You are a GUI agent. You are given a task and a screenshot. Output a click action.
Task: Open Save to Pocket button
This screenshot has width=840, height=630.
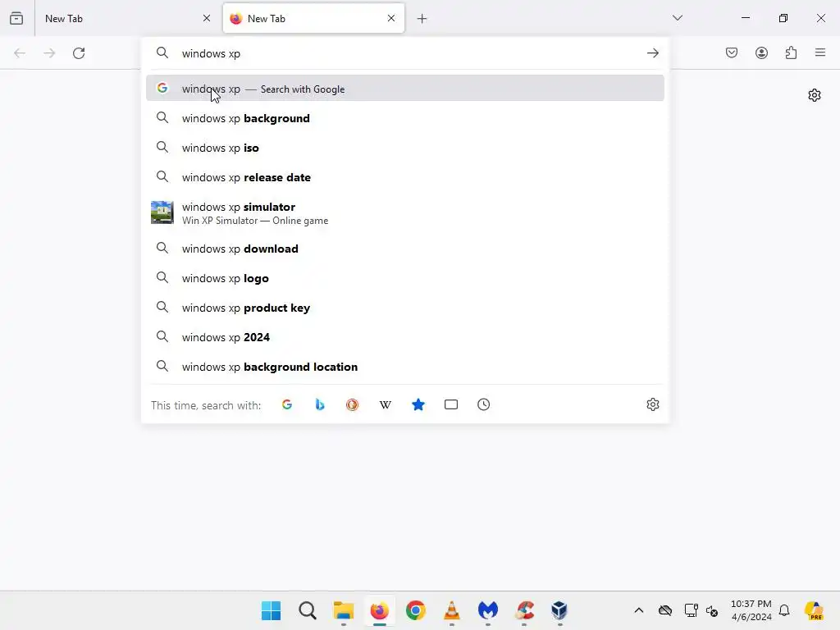(x=732, y=52)
